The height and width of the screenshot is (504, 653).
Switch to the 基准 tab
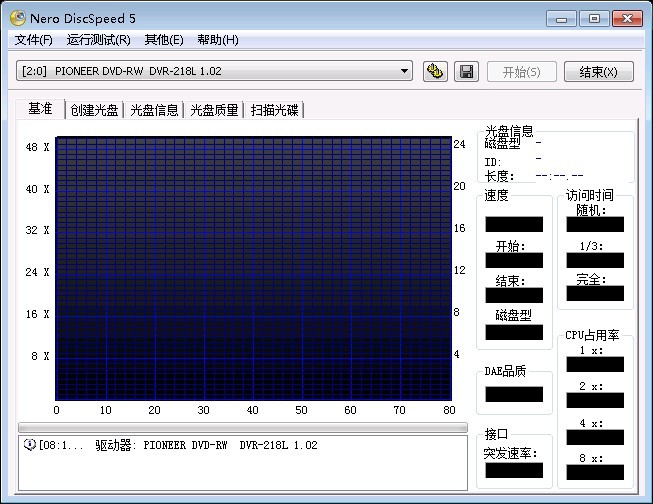pos(40,109)
